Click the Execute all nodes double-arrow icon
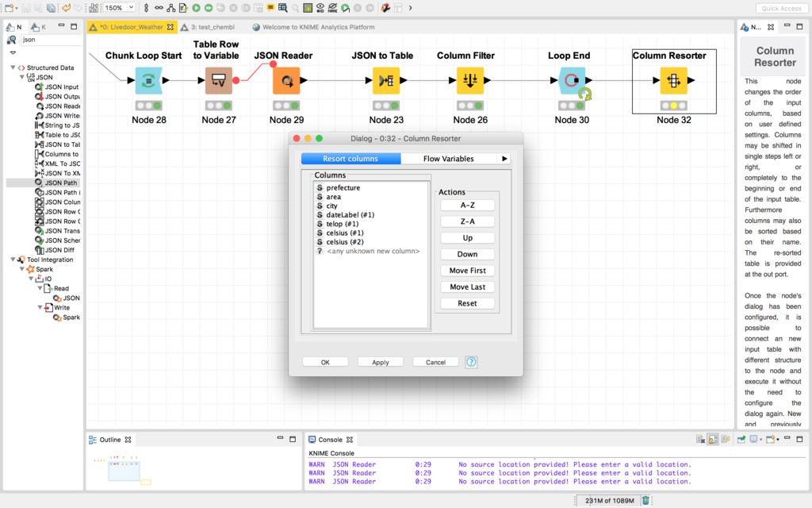812x508 pixels. click(209, 8)
